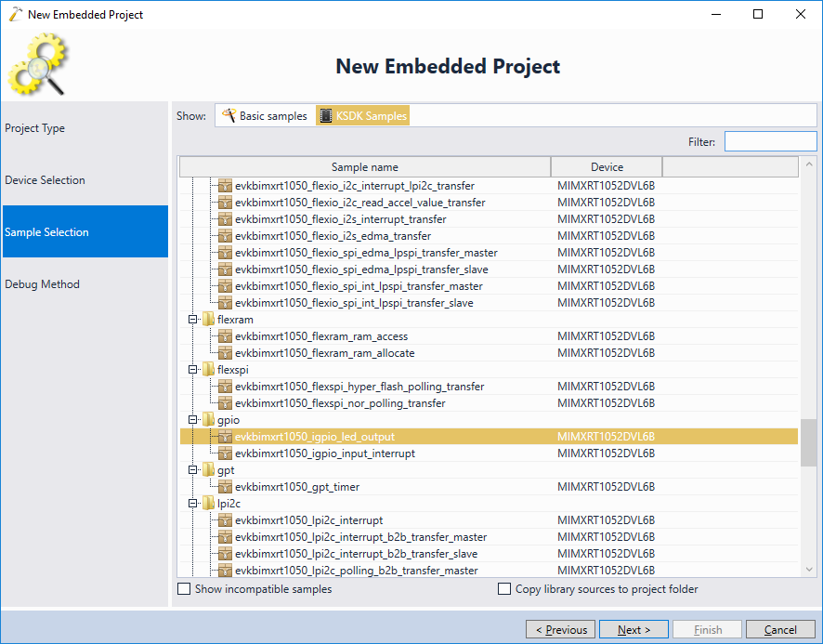Click icon of evkbimxrt1050_flexio_i2c_read_accel_value_transfer
The width and height of the screenshot is (823, 644).
pyautogui.click(x=225, y=203)
